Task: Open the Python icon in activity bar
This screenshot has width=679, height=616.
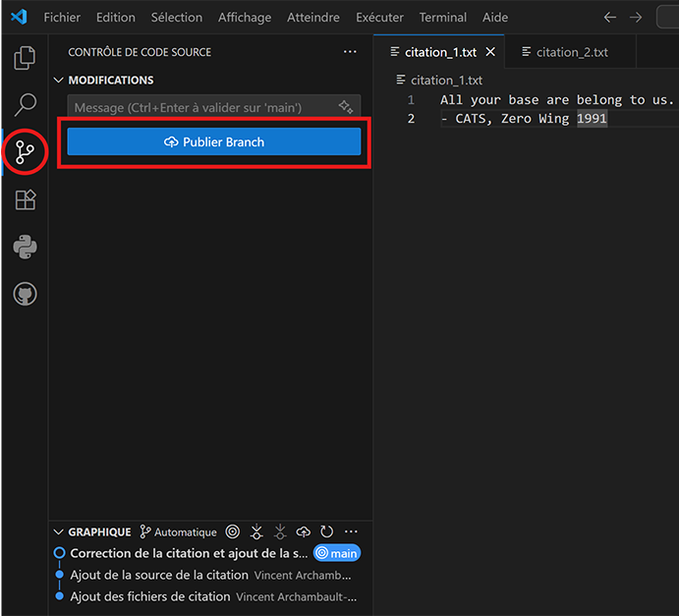Action: point(25,247)
